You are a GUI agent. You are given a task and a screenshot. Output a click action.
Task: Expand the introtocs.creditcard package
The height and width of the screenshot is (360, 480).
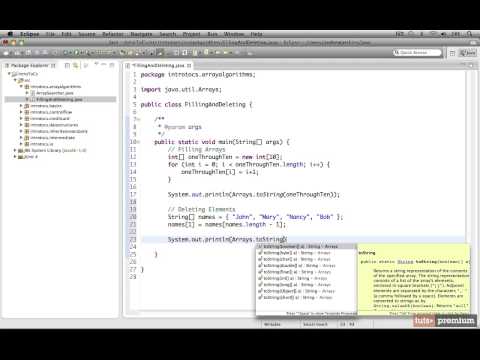(x=21, y=118)
